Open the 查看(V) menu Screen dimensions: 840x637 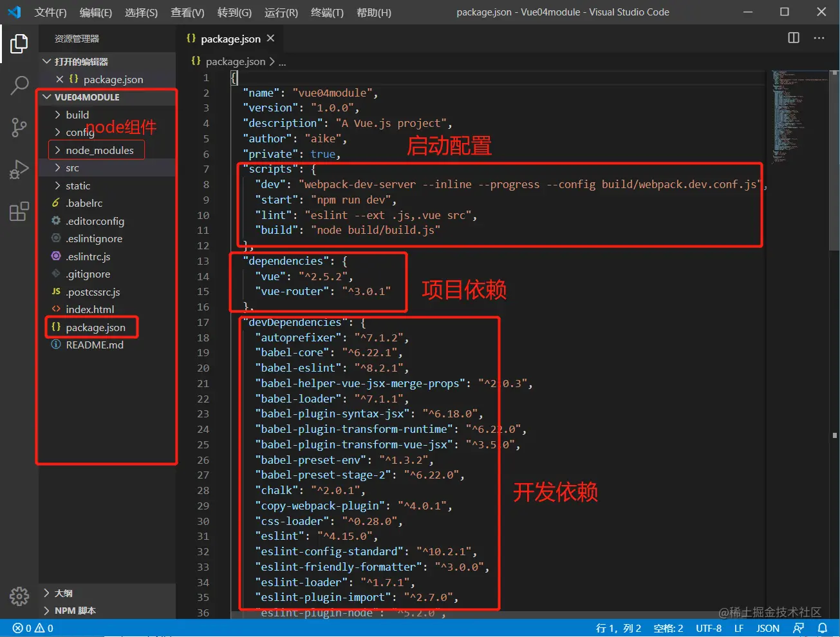pyautogui.click(x=187, y=12)
